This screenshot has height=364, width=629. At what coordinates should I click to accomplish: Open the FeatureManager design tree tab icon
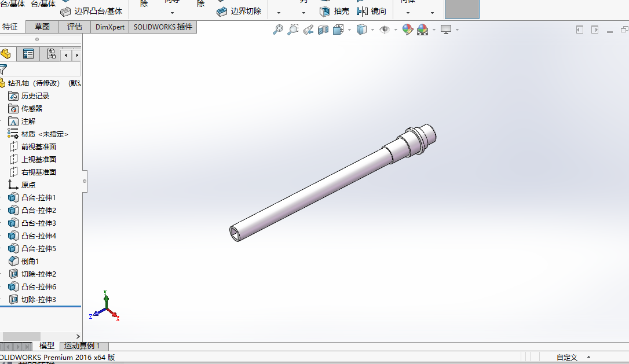[x=6, y=54]
